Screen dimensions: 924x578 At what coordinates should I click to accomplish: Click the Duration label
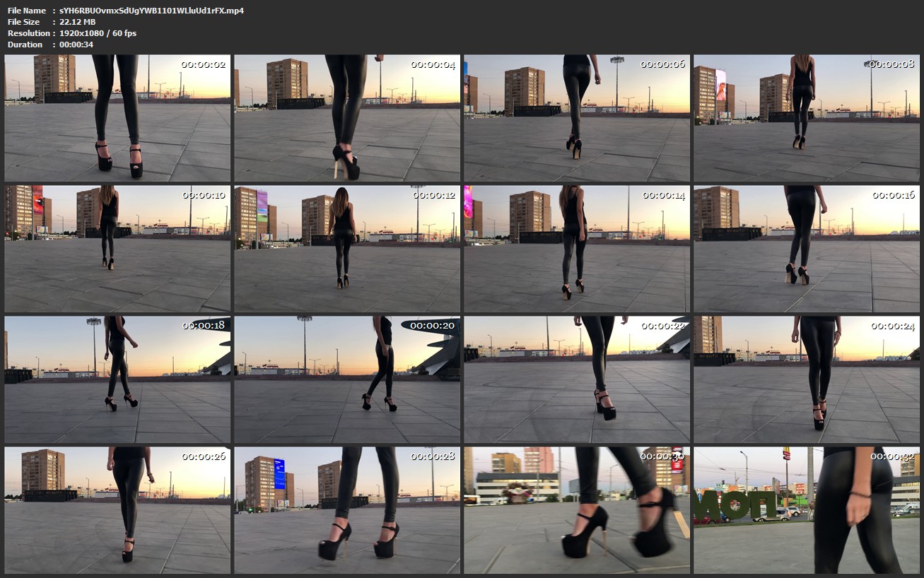pyautogui.click(x=25, y=45)
